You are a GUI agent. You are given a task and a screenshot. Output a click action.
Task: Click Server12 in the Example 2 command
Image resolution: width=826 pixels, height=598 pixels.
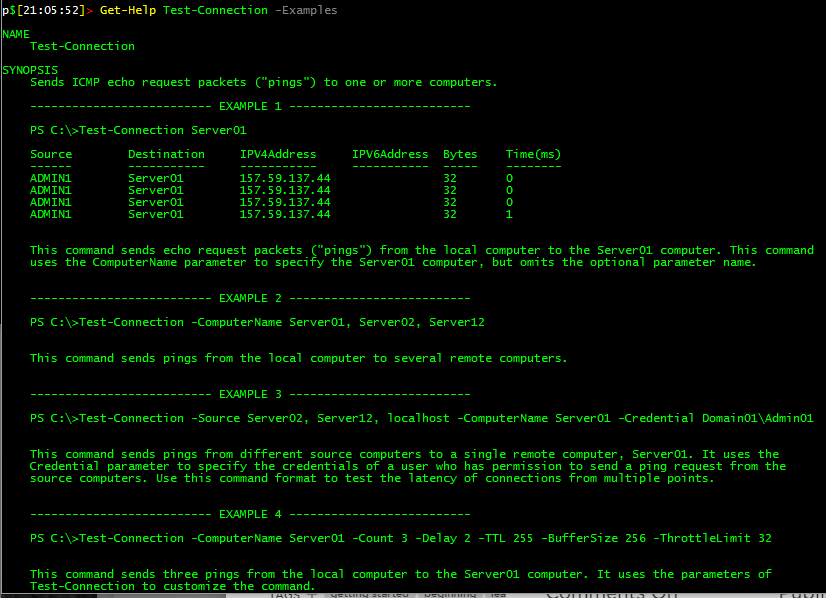[457, 322]
